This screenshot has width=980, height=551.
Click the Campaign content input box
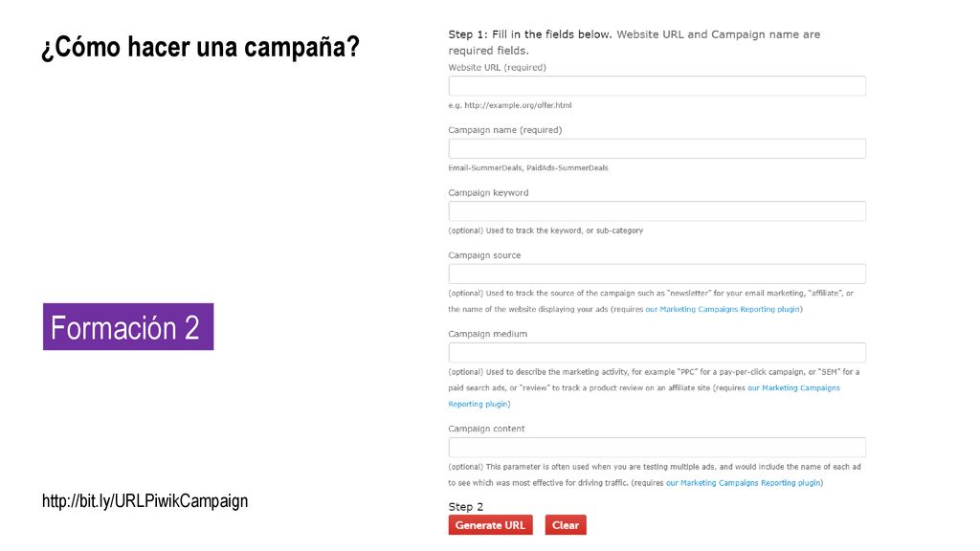coord(657,448)
